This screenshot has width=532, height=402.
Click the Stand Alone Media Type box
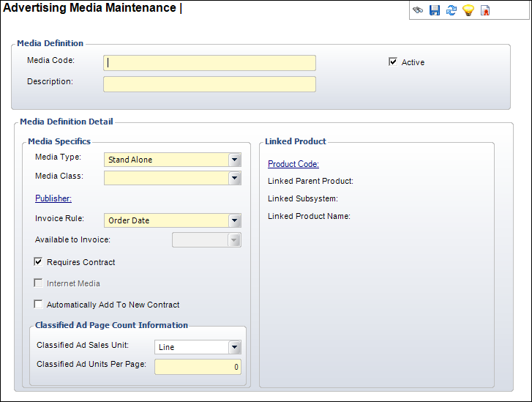(x=165, y=160)
